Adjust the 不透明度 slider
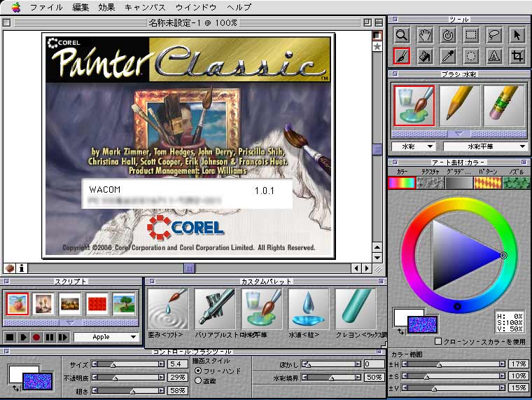Image resolution: width=532 pixels, height=400 pixels. 128,378
